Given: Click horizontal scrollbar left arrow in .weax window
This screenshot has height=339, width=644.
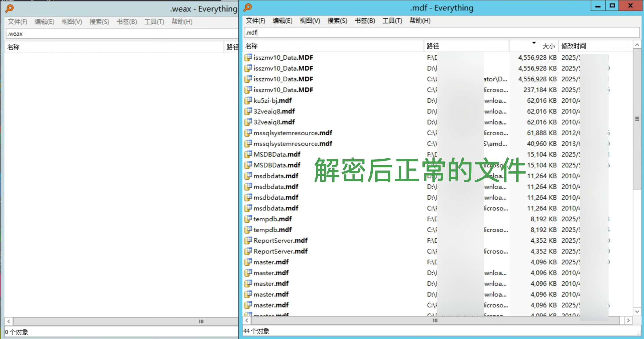Looking at the screenshot, I should 9,321.
